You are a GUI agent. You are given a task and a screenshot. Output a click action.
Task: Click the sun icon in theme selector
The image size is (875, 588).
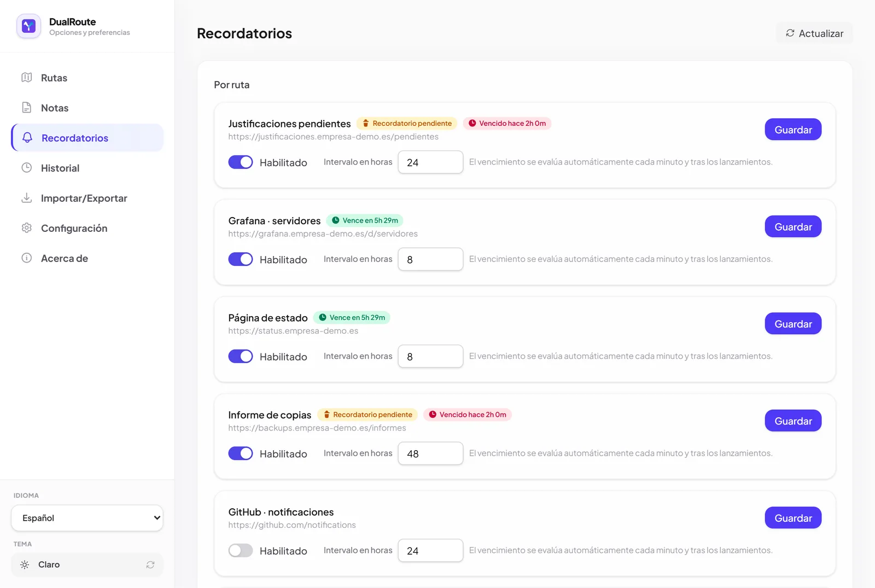click(x=25, y=564)
